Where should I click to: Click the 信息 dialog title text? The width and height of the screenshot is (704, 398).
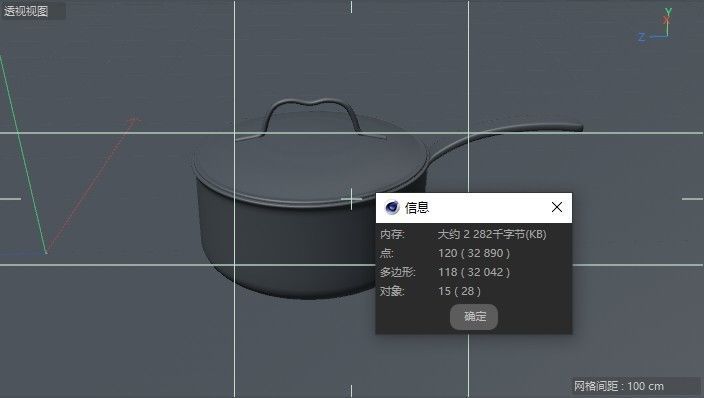[x=417, y=208]
